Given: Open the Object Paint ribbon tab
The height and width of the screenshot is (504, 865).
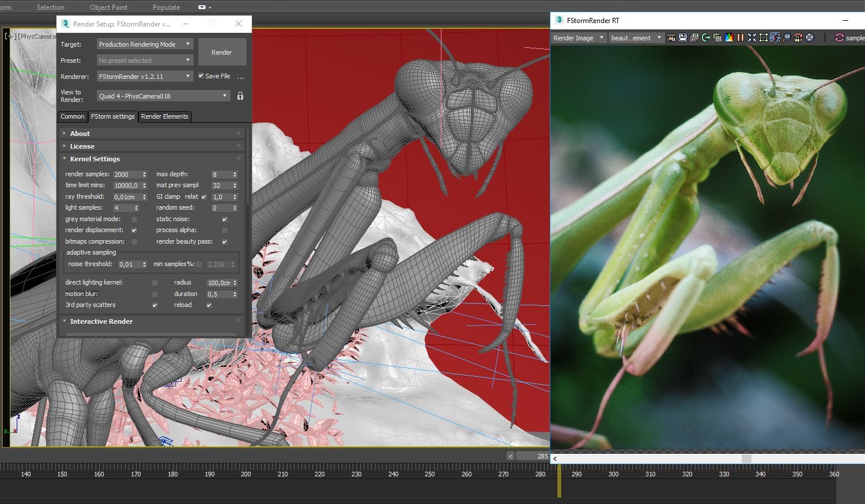Looking at the screenshot, I should 108,7.
